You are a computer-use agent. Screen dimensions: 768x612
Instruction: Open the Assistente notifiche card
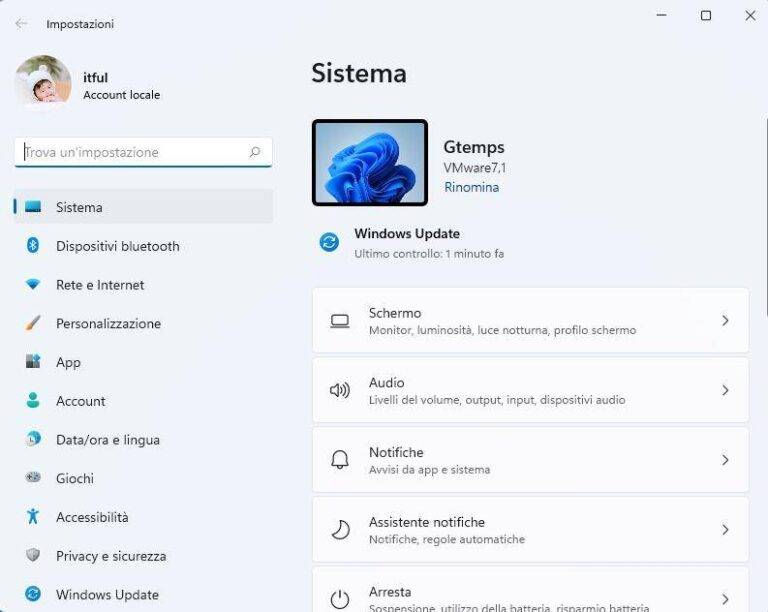[530, 530]
